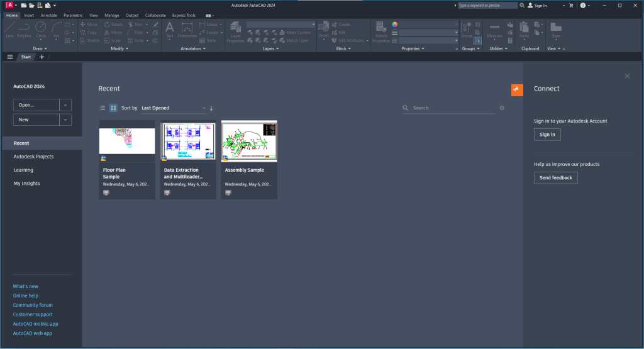The height and width of the screenshot is (349, 644).
Task: Choose the Move tool in Modify panel
Action: (x=89, y=25)
